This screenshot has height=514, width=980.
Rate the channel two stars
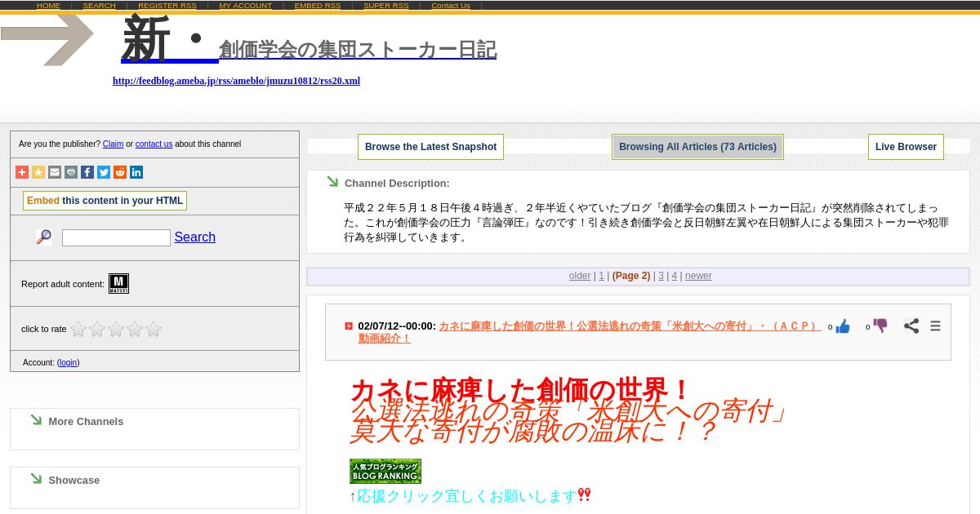coord(97,329)
